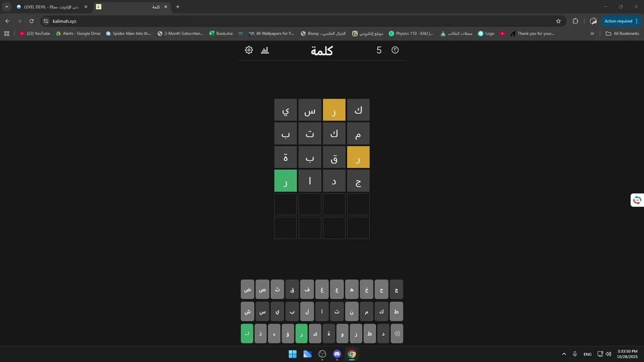Open the YouTube bookmark
The image size is (644, 362).
tap(35, 34)
